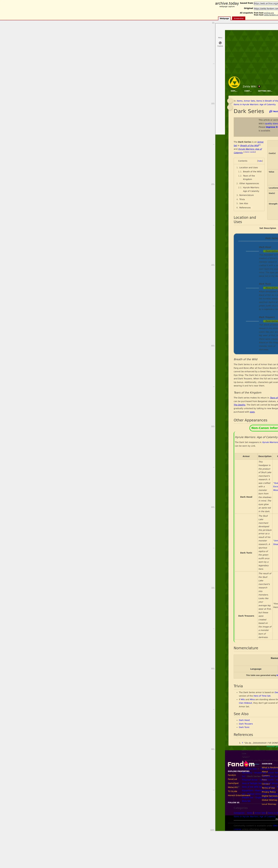Click the reference up-arrow under References
278x868 pixels.
click(242, 743)
